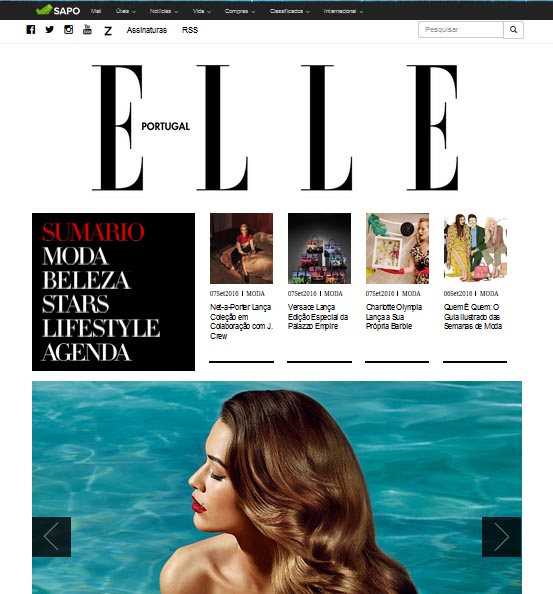Select LIFESTYLE in the Sumário menu
This screenshot has width=553, height=594.
101,328
